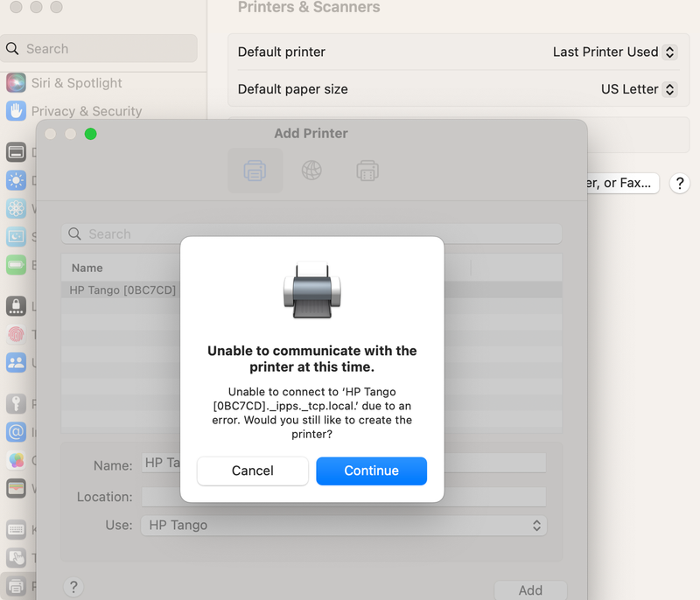The width and height of the screenshot is (700, 600).
Task: Open the Lock Screen sidebar icon
Action: (x=16, y=306)
